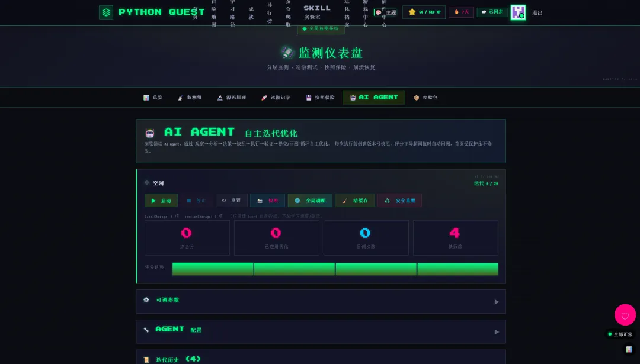The width and height of the screenshot is (640, 364).
Task: Click the 全局调配 button
Action: tap(310, 201)
